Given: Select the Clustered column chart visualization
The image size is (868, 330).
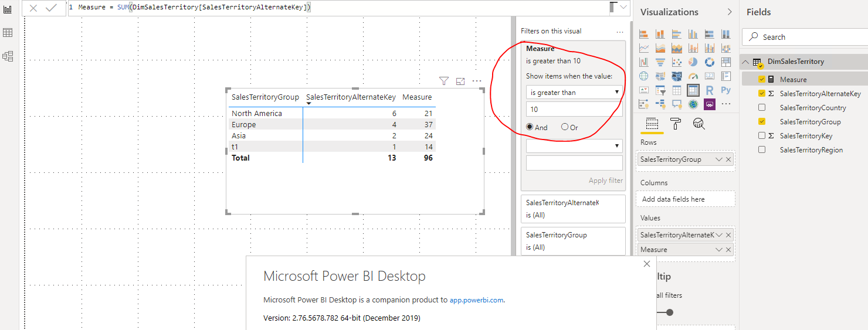Looking at the screenshot, I should (x=693, y=34).
